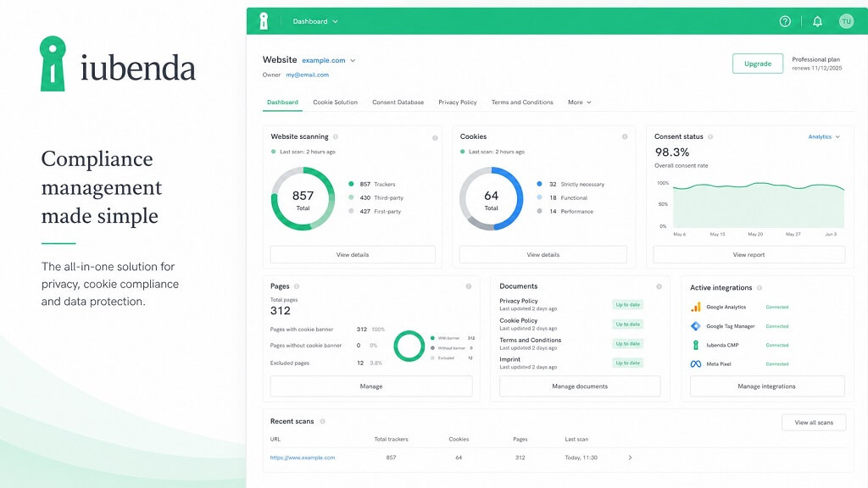Click the blue Strictly necessary legend dot

tap(539, 184)
